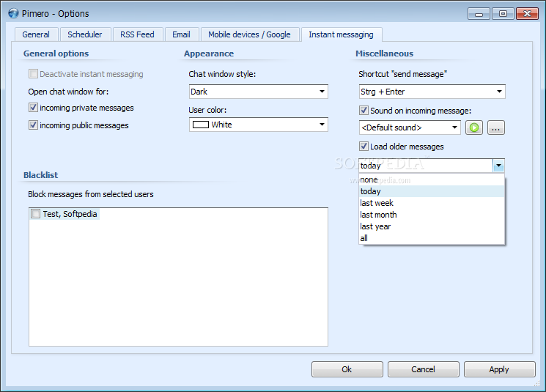
Task: Toggle Deactivate instant messaging checkbox
Action: [x=33, y=74]
